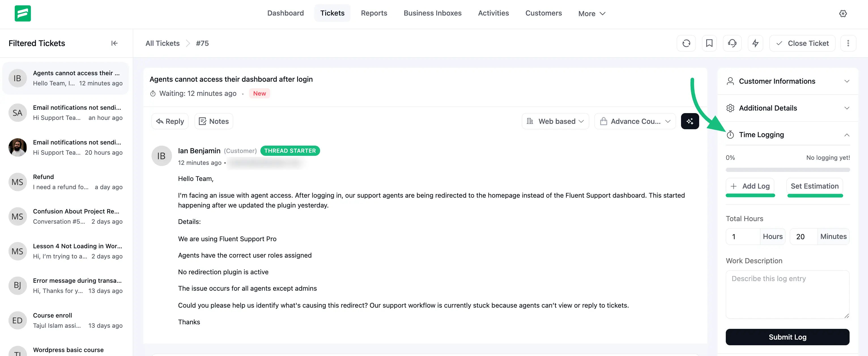Click the time logging progress bar
This screenshot has width=868, height=356.
click(x=788, y=170)
